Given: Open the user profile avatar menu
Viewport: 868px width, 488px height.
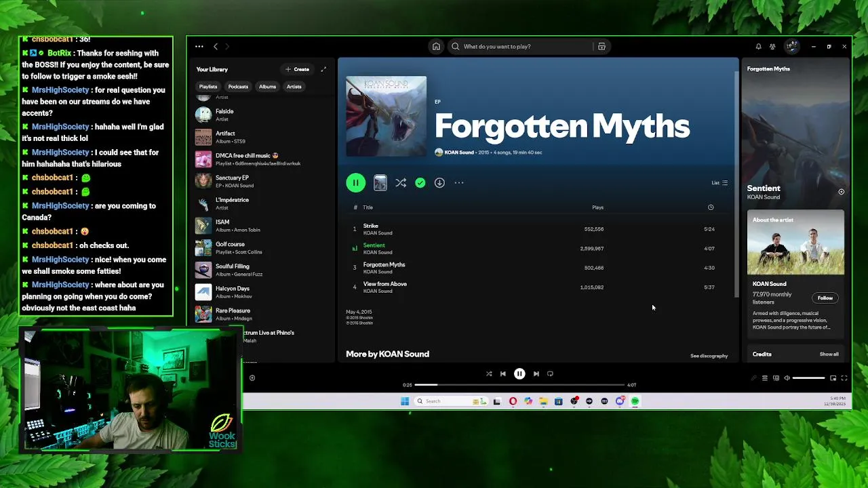Looking at the screenshot, I should coord(792,46).
